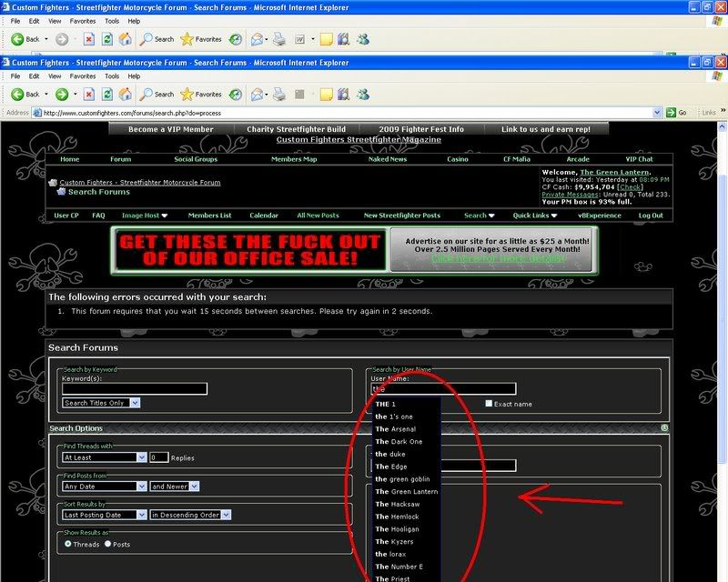Select the Threads radio button
Viewport: 728px width, 582px height.
[68, 544]
